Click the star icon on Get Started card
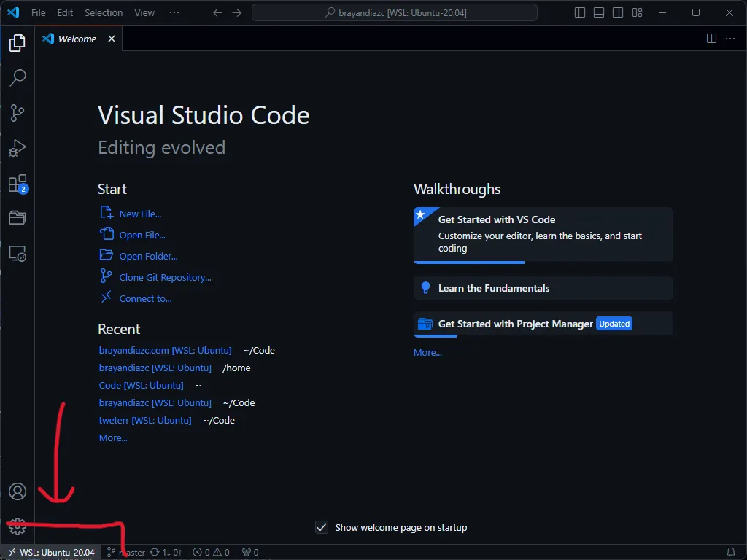 click(420, 215)
